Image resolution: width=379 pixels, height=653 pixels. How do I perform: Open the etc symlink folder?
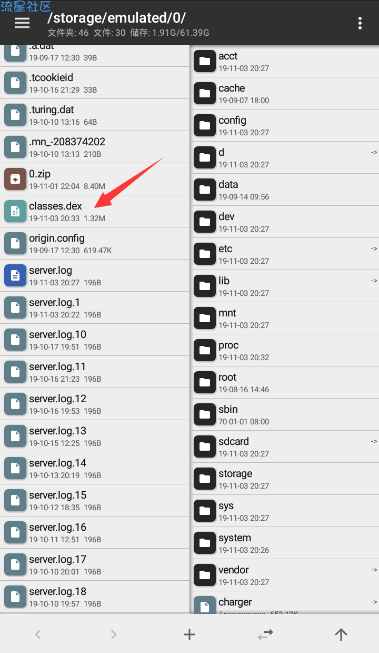(x=285, y=254)
